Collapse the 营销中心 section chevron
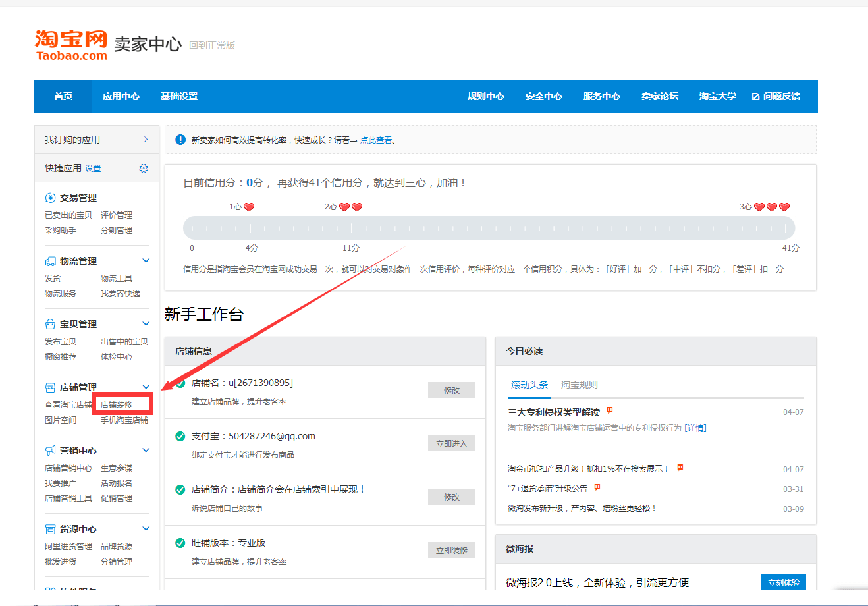Image resolution: width=868 pixels, height=606 pixels. (x=146, y=450)
